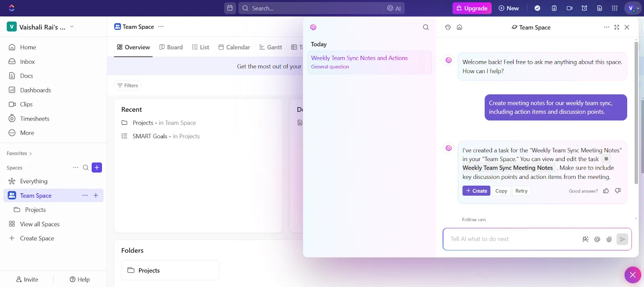Click Retry button under AI answer

[x=521, y=191]
